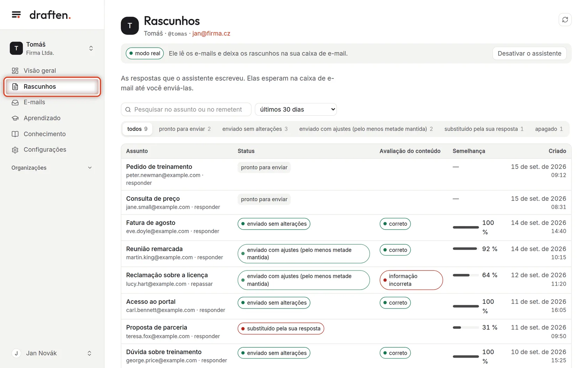Image resolution: width=588 pixels, height=368 pixels.
Task: Click the 31 % similarity bar
Action: coord(465,328)
